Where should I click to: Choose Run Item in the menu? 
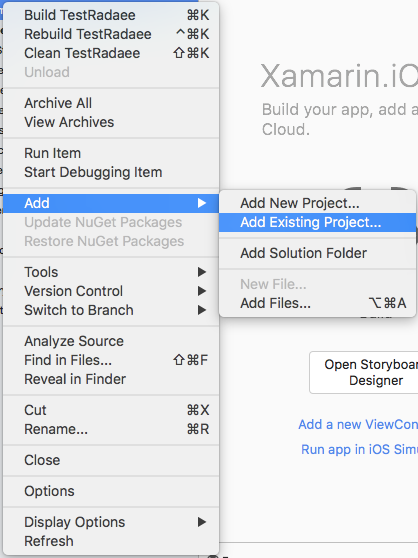[111, 153]
